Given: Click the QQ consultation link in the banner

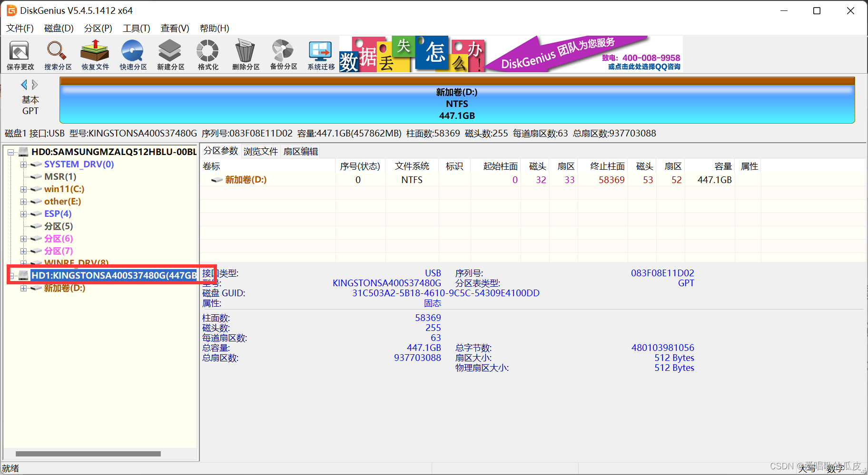Looking at the screenshot, I should [644, 67].
